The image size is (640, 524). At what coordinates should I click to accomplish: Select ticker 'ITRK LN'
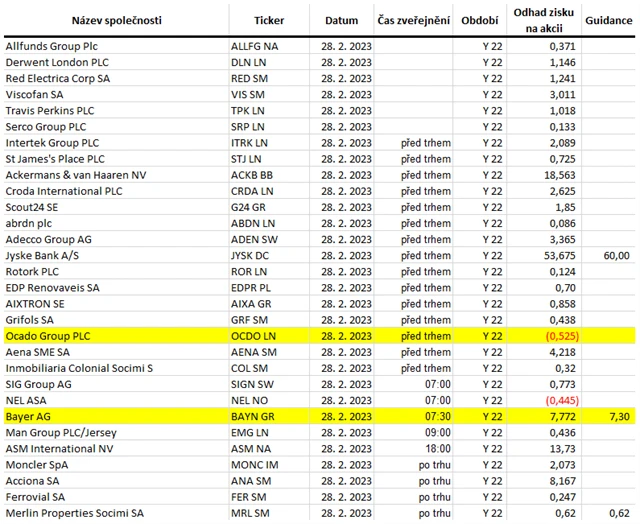tap(249, 143)
